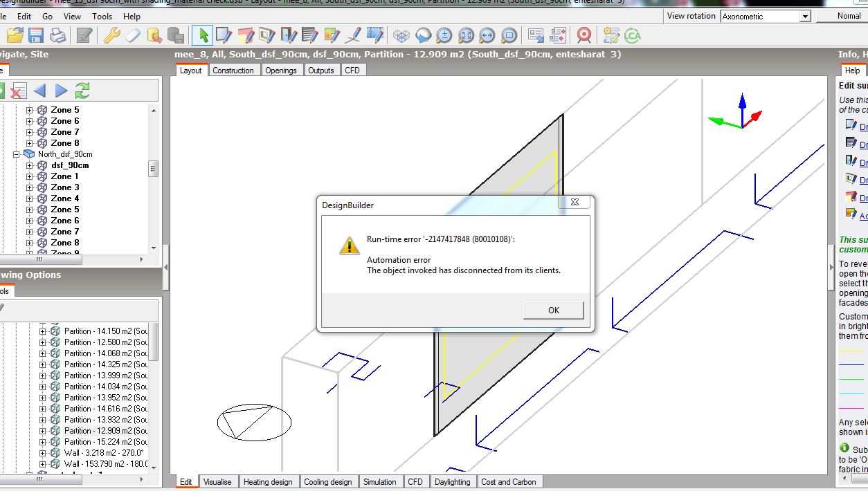Image resolution: width=868 pixels, height=491 pixels.
Task: Click the LCA icon in the toolbar
Action: pos(632,35)
